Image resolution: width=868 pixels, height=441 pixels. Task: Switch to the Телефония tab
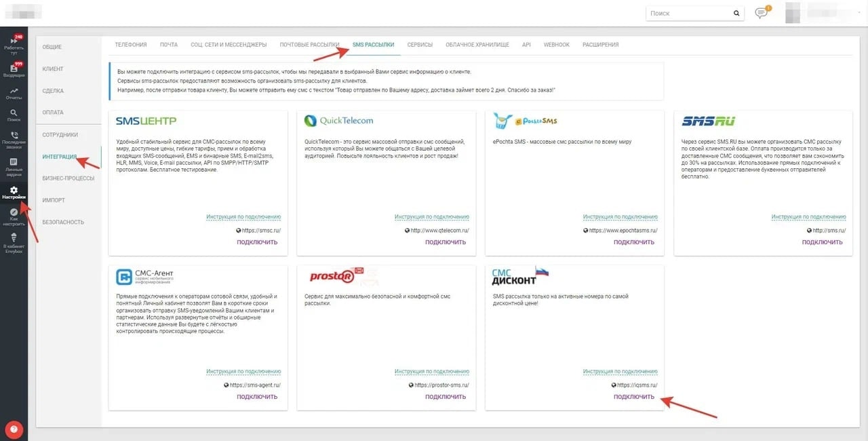tap(131, 45)
